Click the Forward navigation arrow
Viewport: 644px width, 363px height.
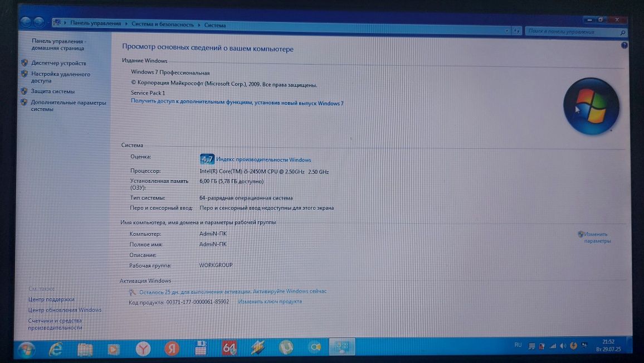(39, 22)
